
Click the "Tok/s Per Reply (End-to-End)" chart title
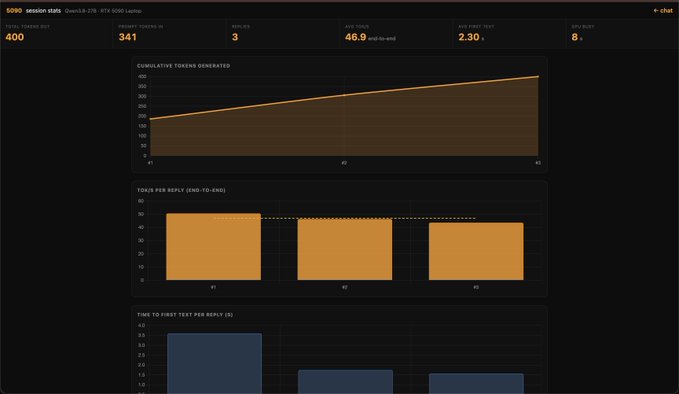pos(181,190)
